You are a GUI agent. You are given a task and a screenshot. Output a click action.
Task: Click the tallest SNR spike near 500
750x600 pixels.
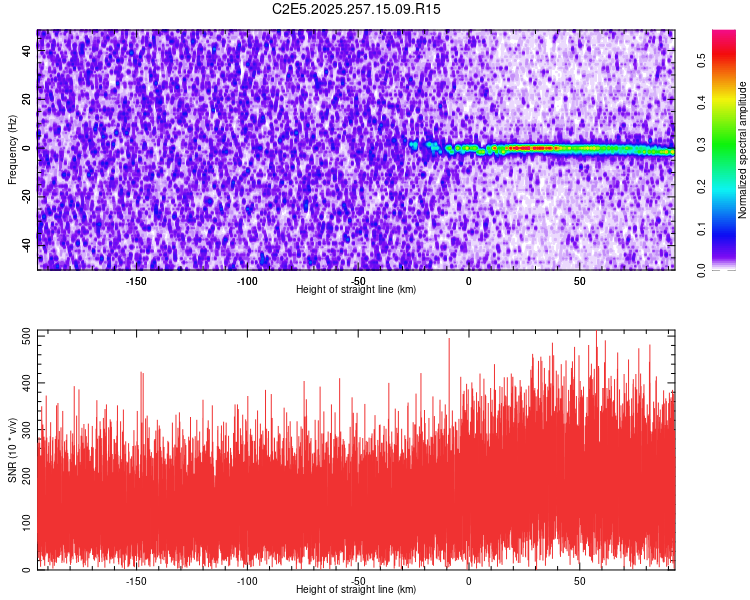(597, 335)
